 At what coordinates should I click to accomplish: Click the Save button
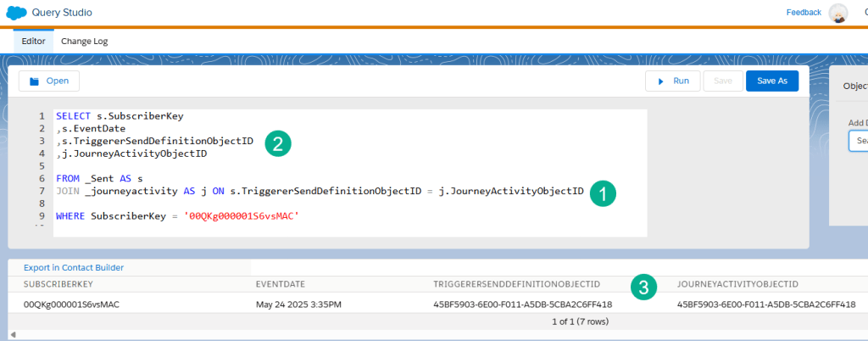pos(723,81)
